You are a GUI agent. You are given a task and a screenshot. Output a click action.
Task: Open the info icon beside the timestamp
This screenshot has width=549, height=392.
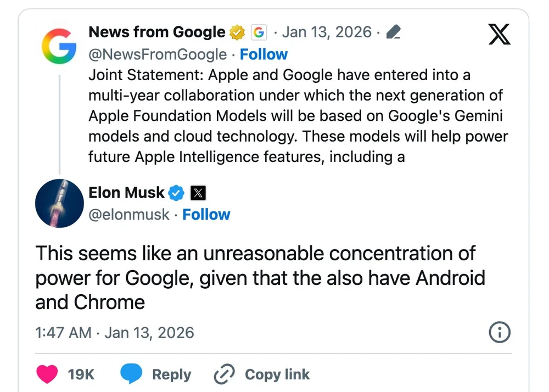(x=499, y=332)
